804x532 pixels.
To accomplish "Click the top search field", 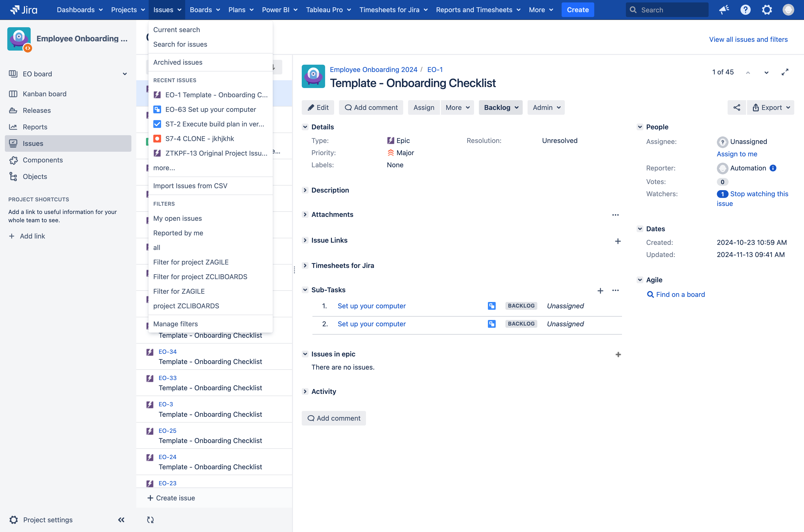I will click(667, 10).
